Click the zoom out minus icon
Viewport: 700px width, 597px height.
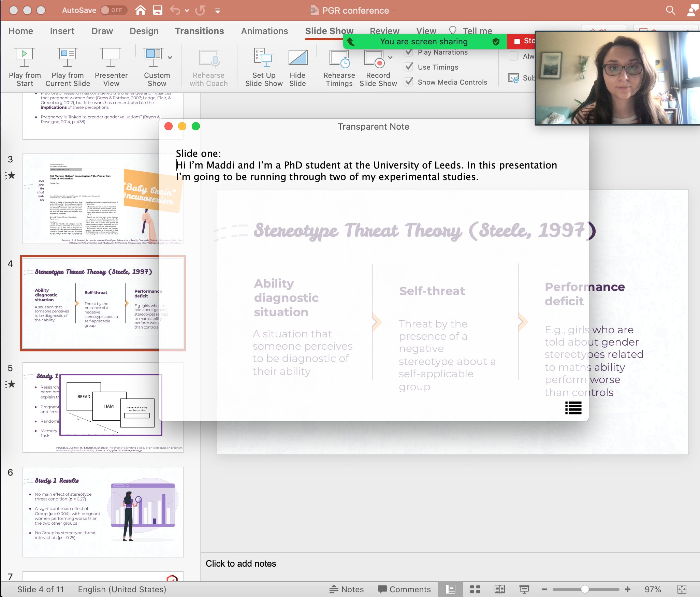coord(544,589)
